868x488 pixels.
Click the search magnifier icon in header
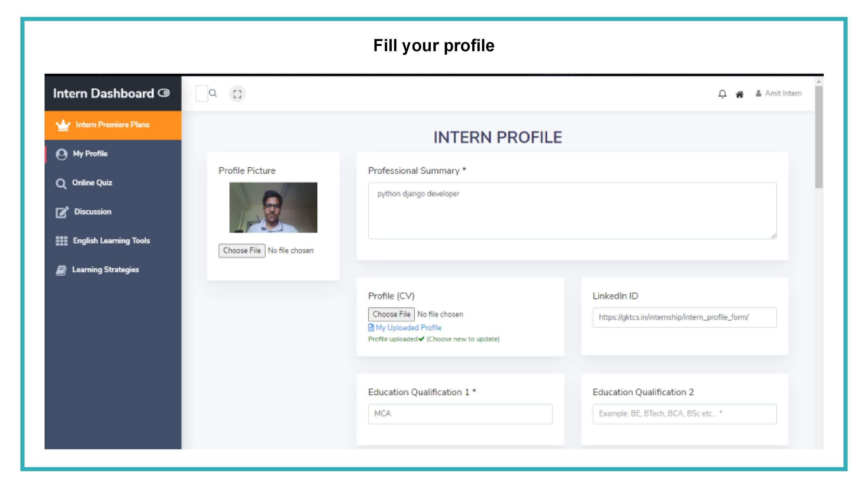click(213, 93)
